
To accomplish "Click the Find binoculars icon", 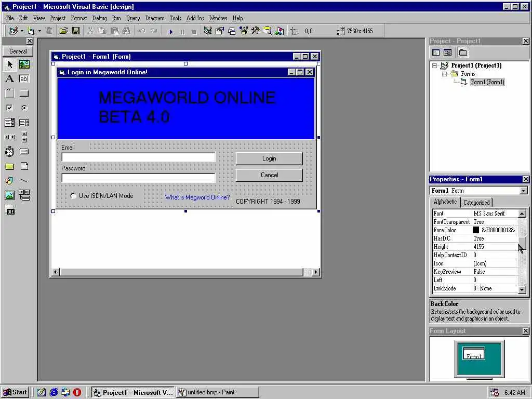I will pyautogui.click(x=127, y=31).
